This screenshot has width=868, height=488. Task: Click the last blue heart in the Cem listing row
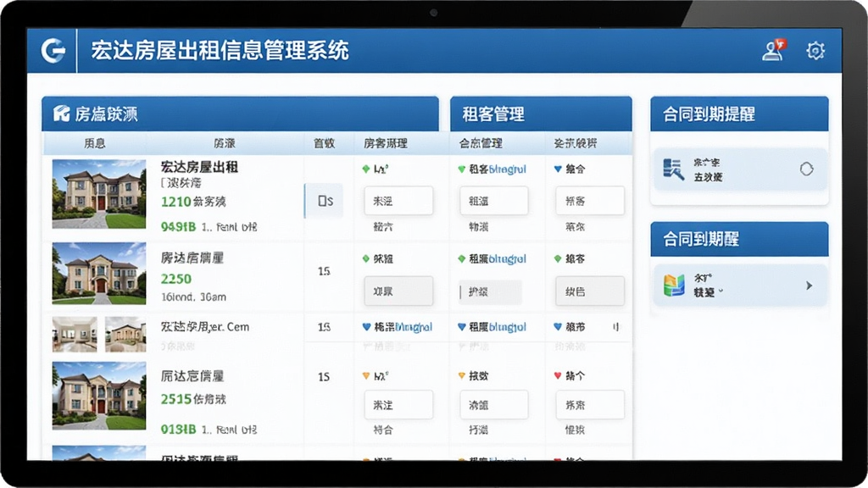558,327
